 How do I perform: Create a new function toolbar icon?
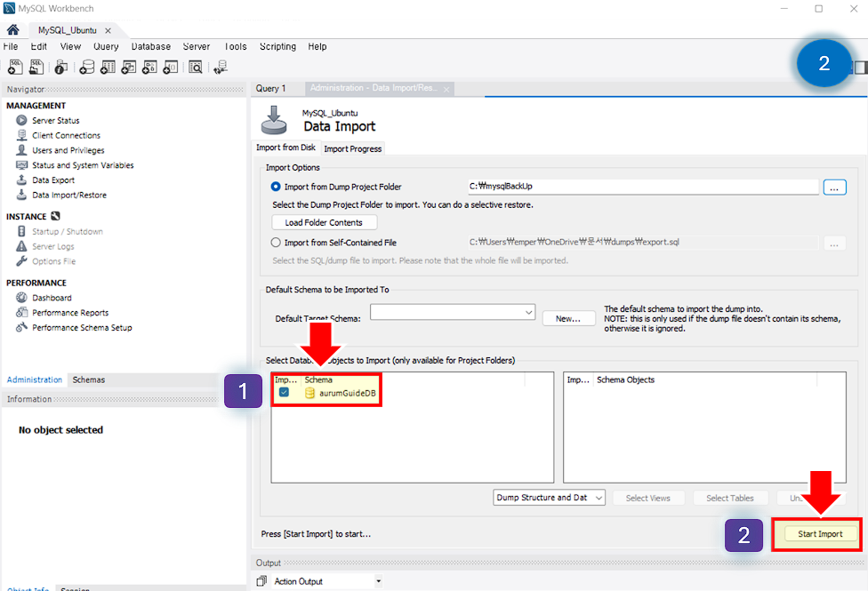coord(171,67)
